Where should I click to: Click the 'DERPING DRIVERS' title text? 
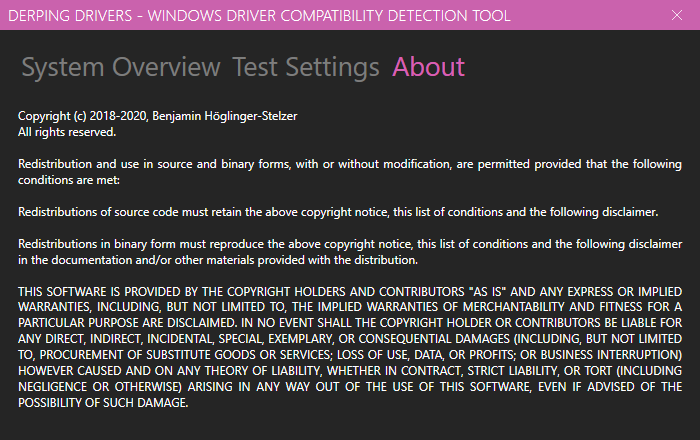click(x=70, y=16)
